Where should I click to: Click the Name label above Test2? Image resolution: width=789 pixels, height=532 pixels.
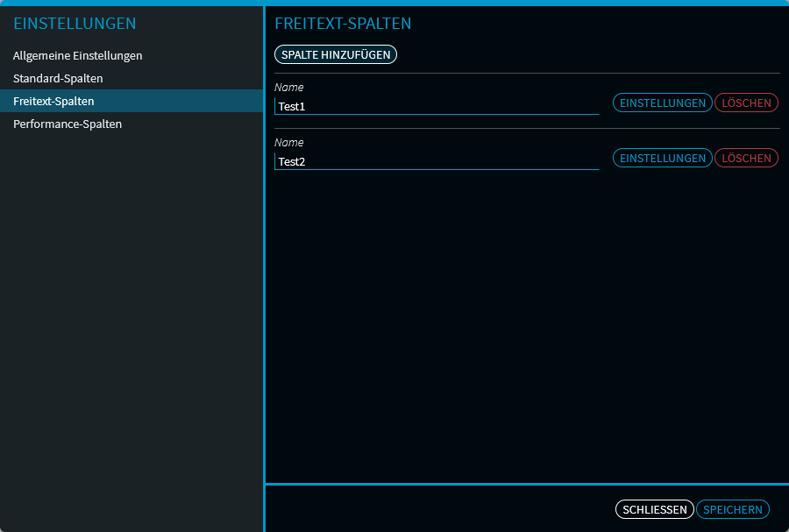288,142
